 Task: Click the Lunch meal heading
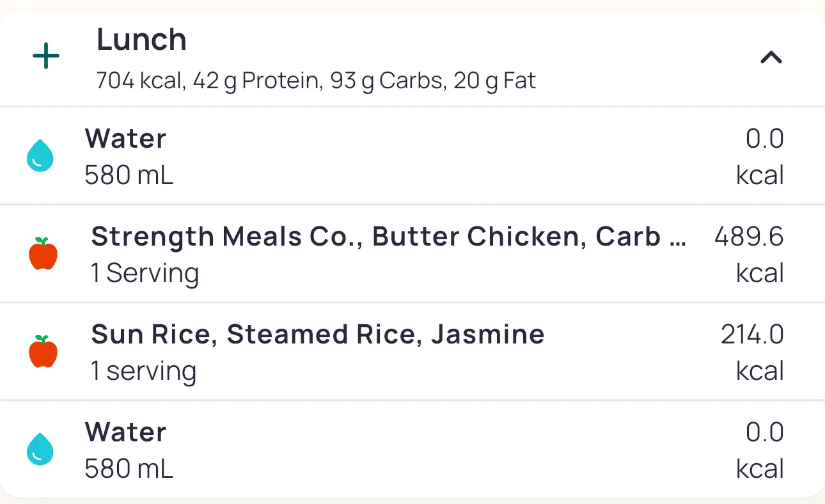141,40
